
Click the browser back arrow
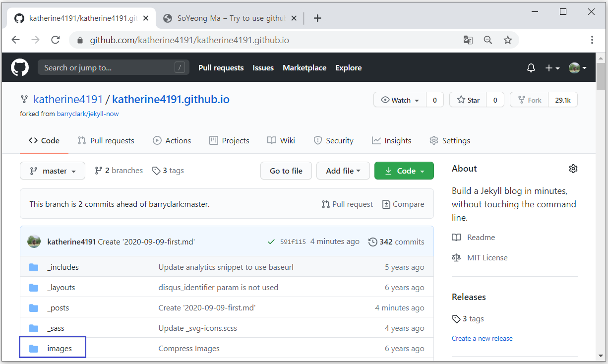coord(16,40)
